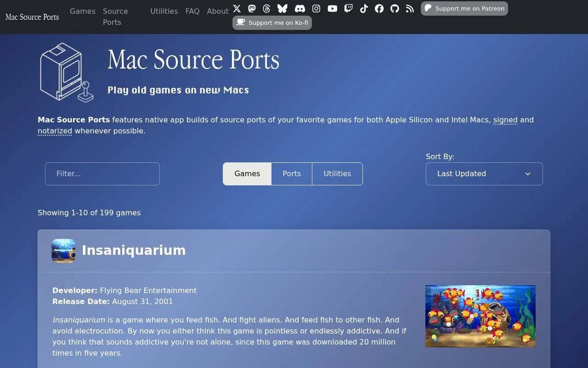Screen dimensions: 588x368
Task: Click the retro Mac computer logo
Action: [67, 72]
